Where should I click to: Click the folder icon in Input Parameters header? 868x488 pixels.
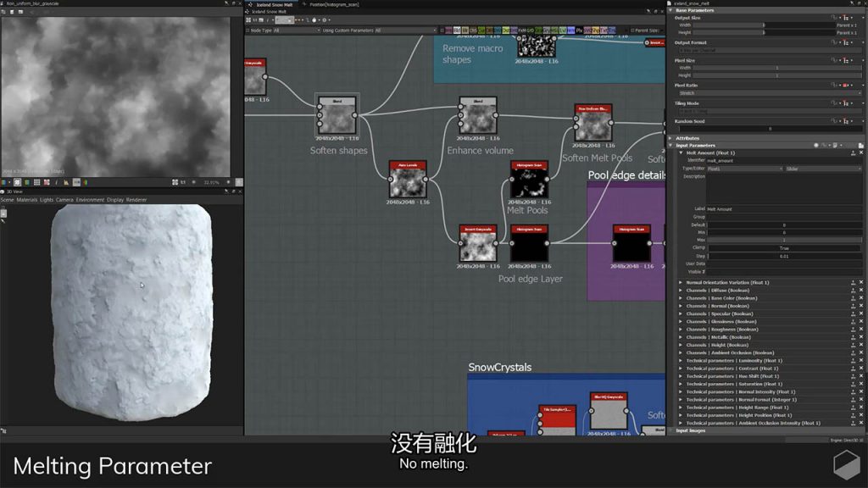pyautogui.click(x=861, y=146)
